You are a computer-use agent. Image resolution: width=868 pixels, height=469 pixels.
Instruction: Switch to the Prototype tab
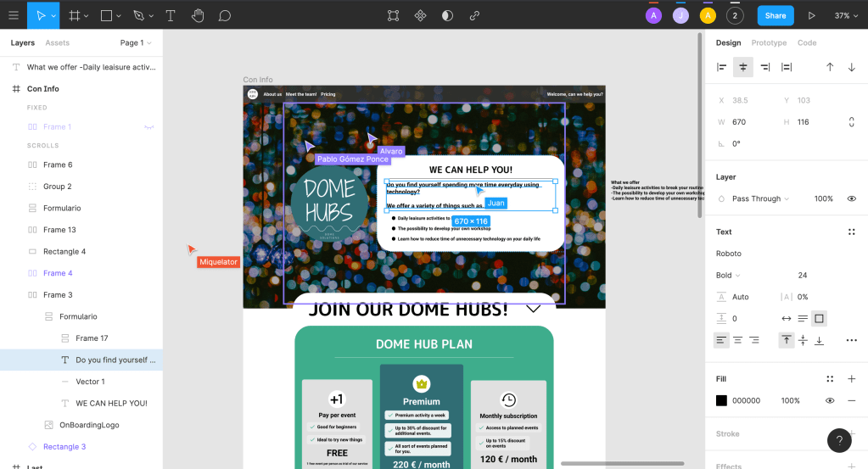point(769,42)
